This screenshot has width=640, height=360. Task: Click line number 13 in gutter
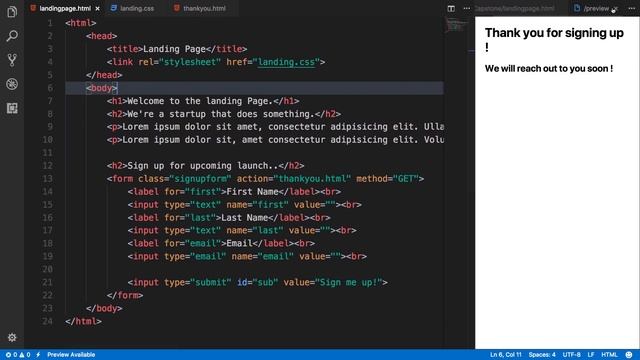click(47, 179)
